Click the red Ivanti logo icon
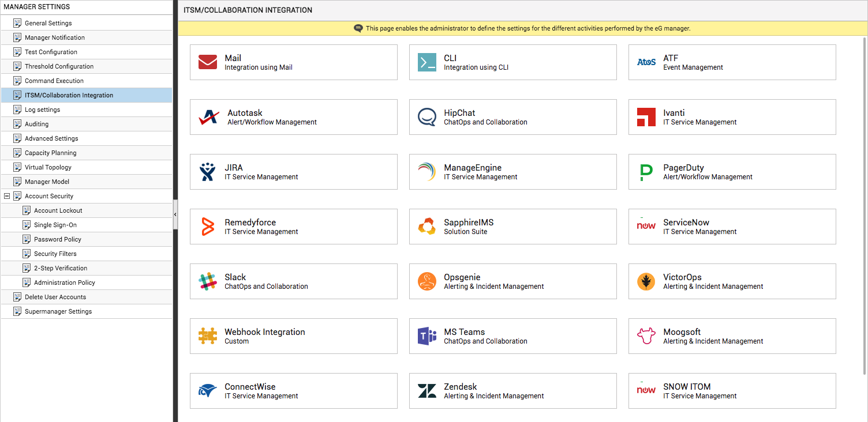The height and width of the screenshot is (422, 868). [646, 117]
